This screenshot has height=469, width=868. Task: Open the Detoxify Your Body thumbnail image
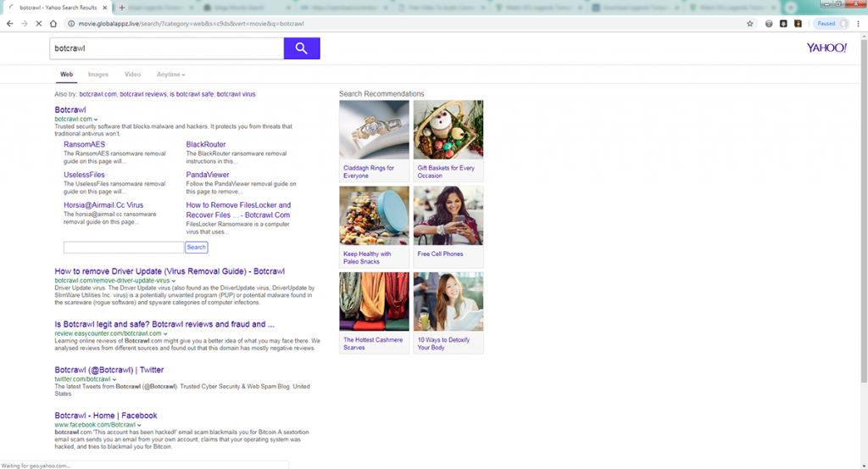coord(448,302)
